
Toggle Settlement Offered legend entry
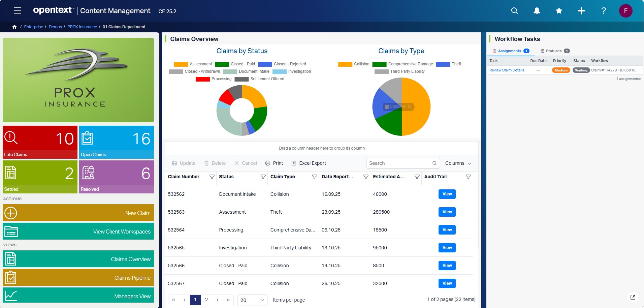pyautogui.click(x=259, y=79)
